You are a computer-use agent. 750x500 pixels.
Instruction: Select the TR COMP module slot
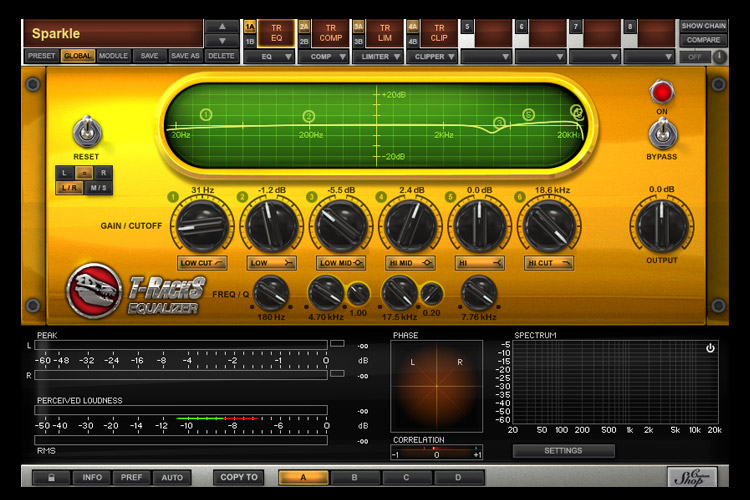tap(331, 33)
